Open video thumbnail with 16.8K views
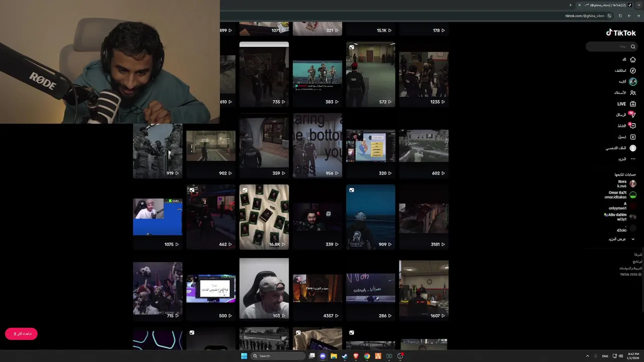Viewport: 644px width, 362px height. click(264, 217)
